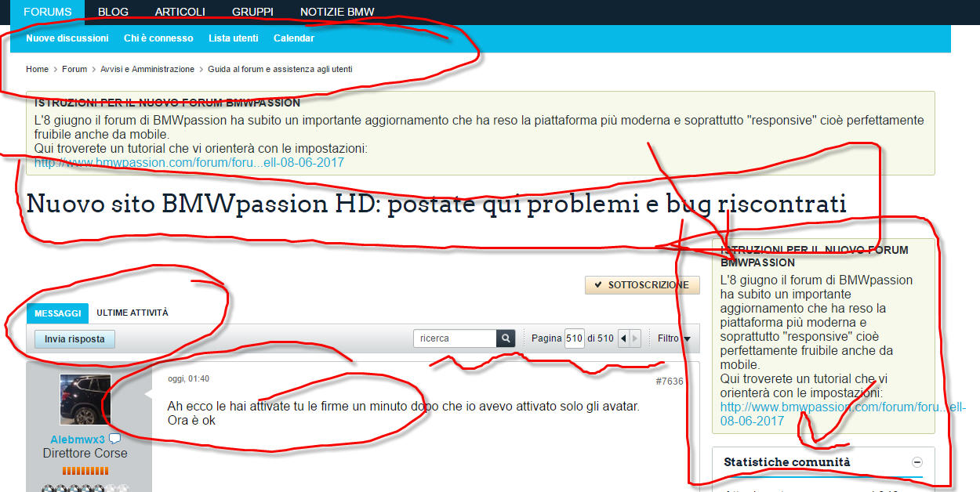Click the Forum breadcrumb link
This screenshot has height=492, width=980.
point(74,69)
